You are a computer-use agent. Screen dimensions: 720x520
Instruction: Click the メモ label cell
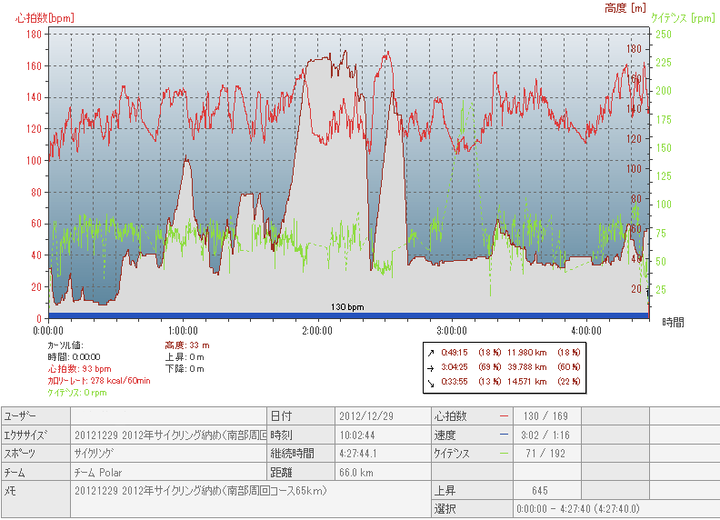point(36,500)
